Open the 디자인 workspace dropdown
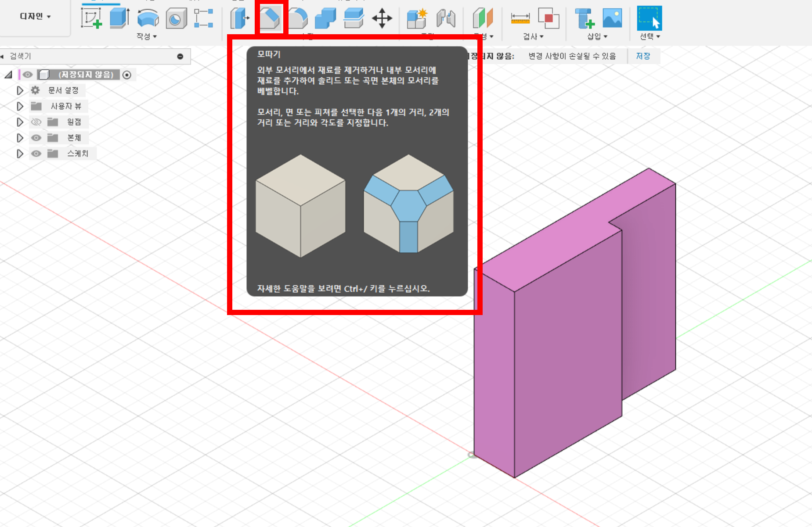Screen dimensions: 812x527 pos(35,16)
